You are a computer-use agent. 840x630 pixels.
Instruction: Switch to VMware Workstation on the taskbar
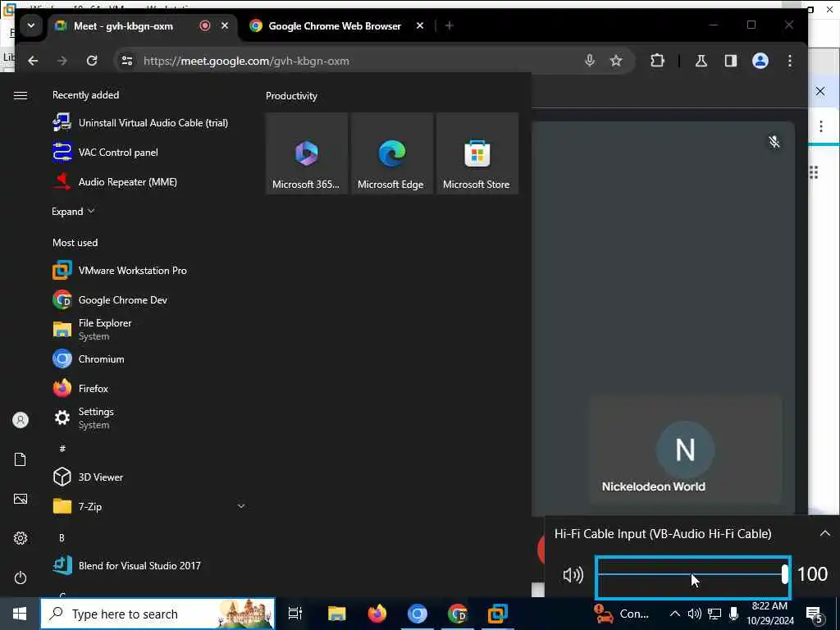[498, 614]
